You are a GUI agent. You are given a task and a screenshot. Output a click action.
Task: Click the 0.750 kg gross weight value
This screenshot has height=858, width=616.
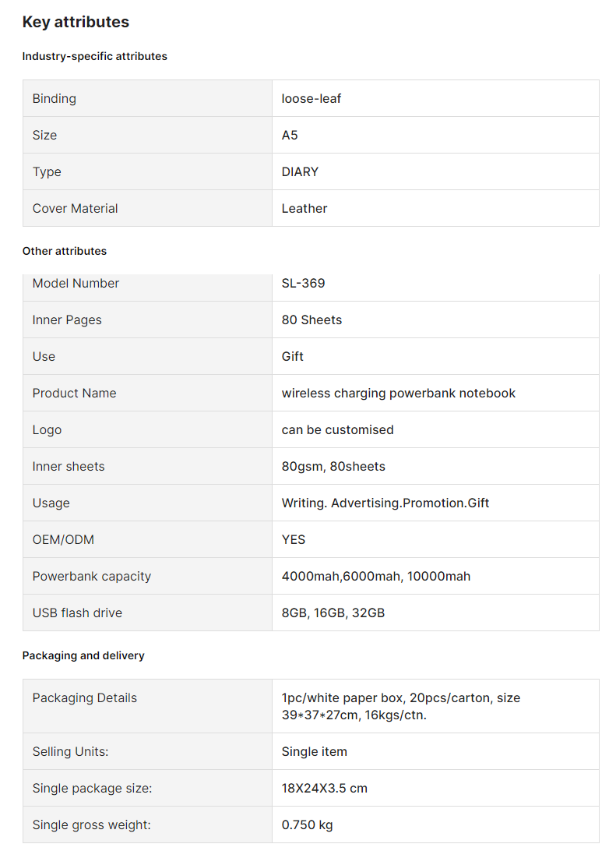(307, 825)
